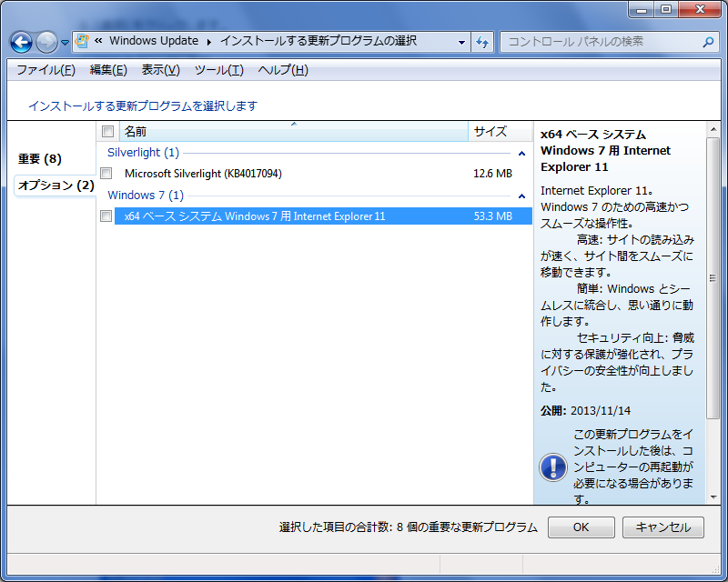Open the ツール(T) menu
728x582 pixels.
click(218, 70)
